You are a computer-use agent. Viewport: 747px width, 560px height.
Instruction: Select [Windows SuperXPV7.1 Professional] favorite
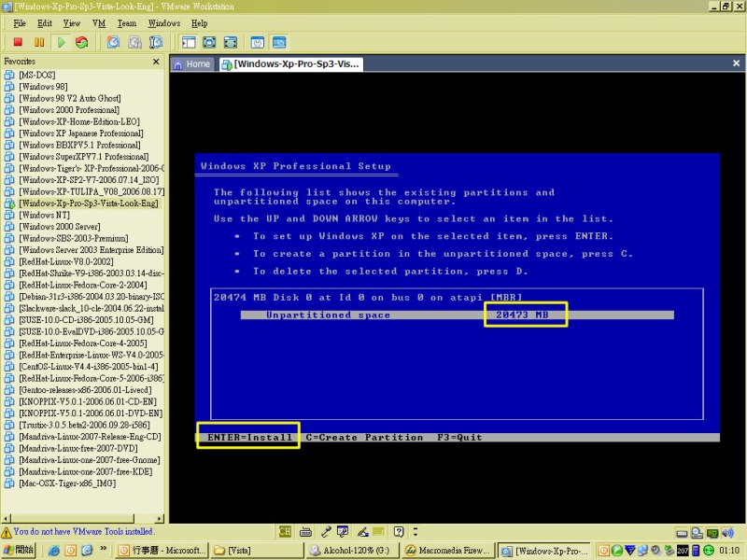[83, 157]
